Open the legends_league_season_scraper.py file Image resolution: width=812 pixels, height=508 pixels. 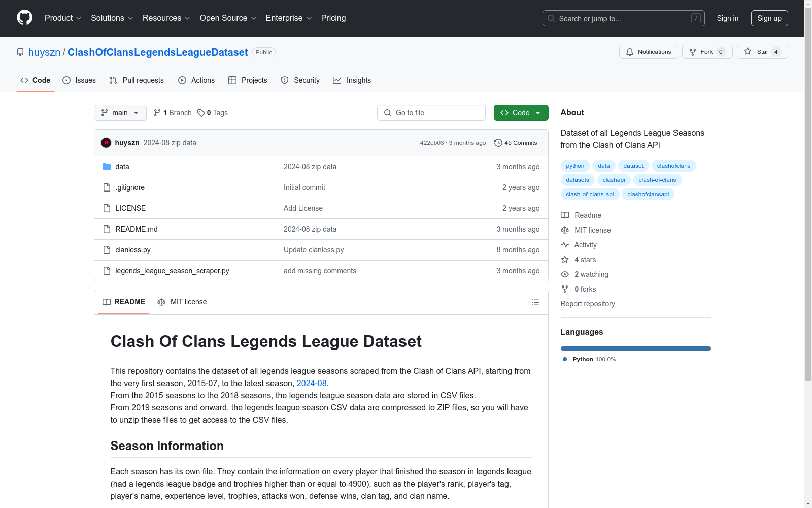(172, 271)
